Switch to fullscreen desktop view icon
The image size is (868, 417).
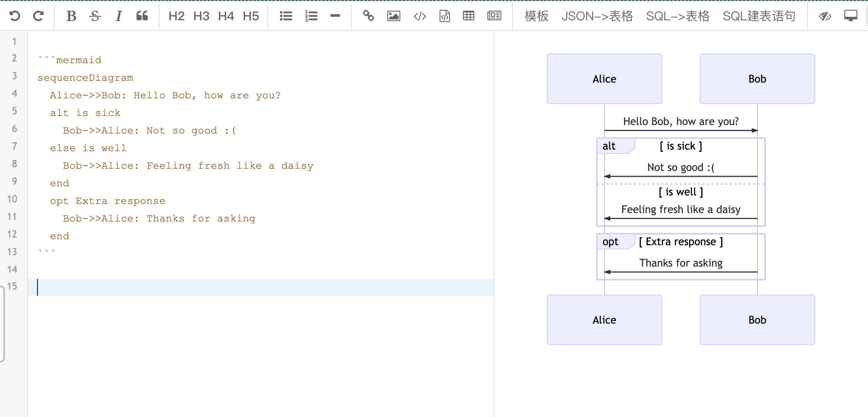tap(851, 16)
